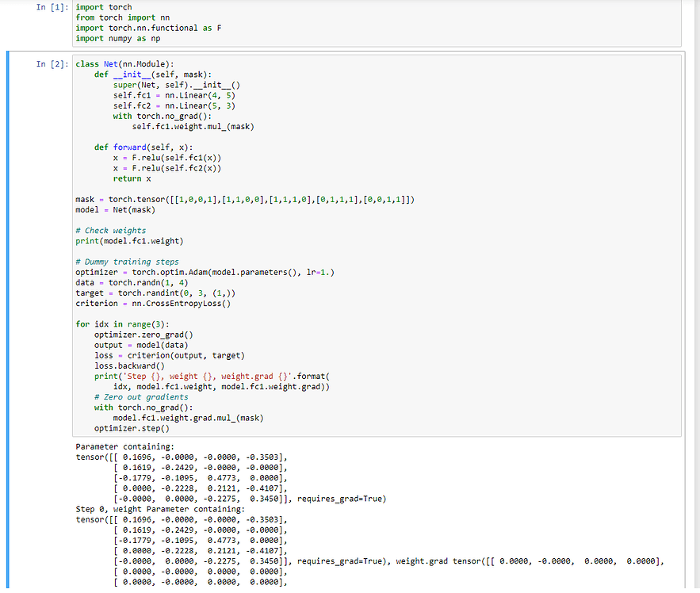Click 'def __init__(self, mask):' definition line
The width and height of the screenshot is (700, 593).
click(x=153, y=75)
